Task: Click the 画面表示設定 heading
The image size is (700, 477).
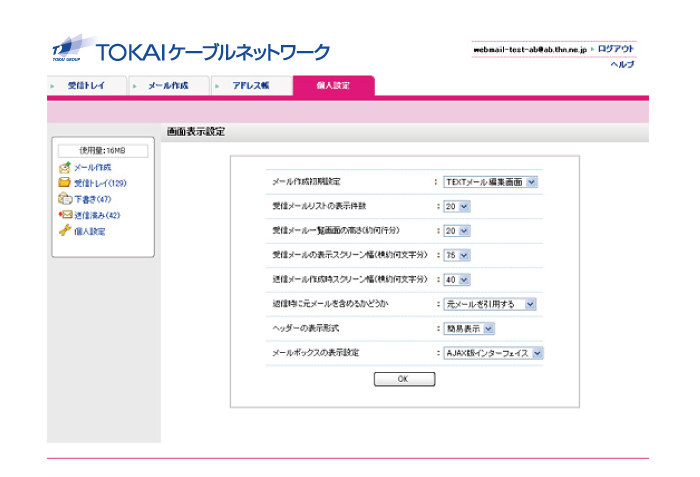Action: [x=196, y=132]
